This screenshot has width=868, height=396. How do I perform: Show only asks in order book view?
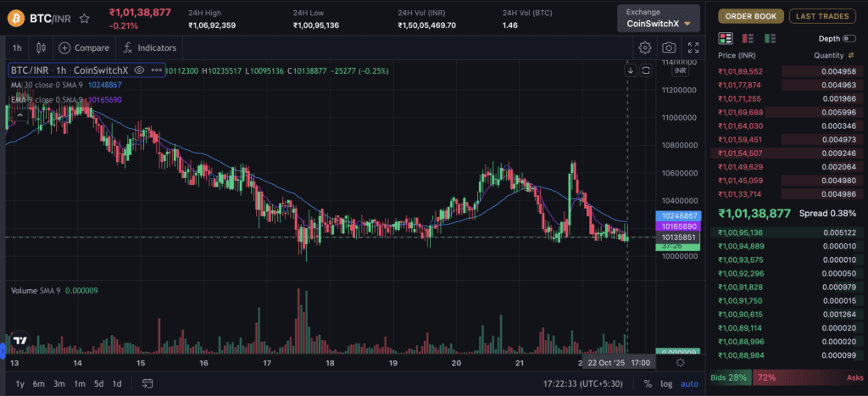click(x=748, y=38)
